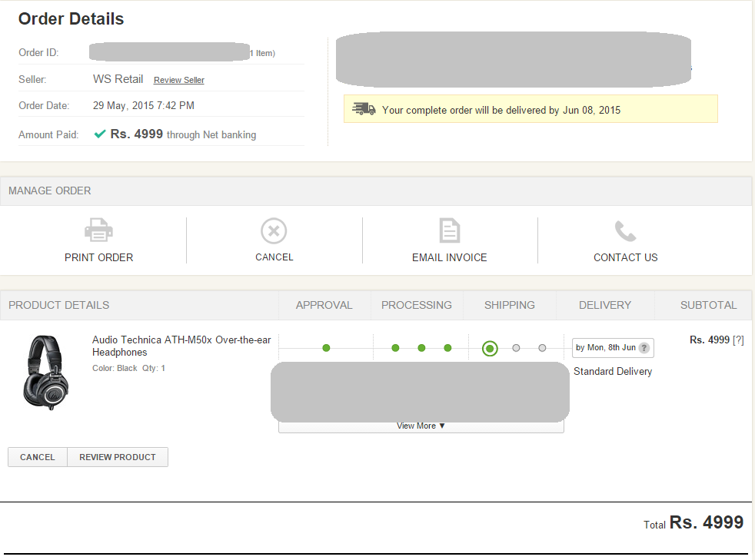
Task: Click the second Shipping stage empty dot
Action: pyautogui.click(x=516, y=348)
